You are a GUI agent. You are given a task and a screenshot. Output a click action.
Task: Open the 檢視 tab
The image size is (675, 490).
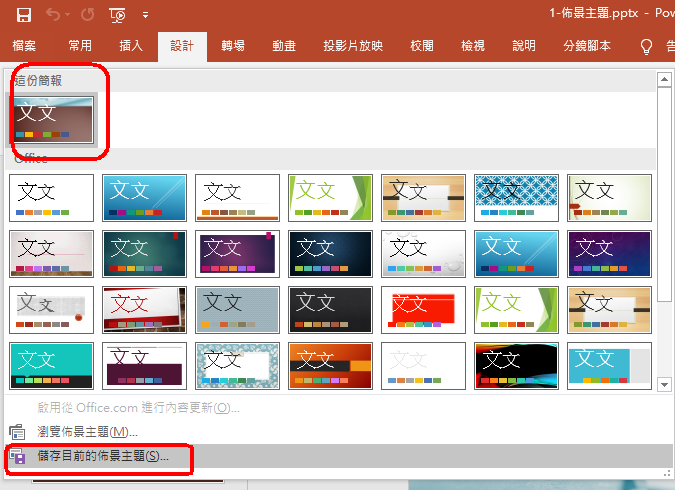coord(473,46)
